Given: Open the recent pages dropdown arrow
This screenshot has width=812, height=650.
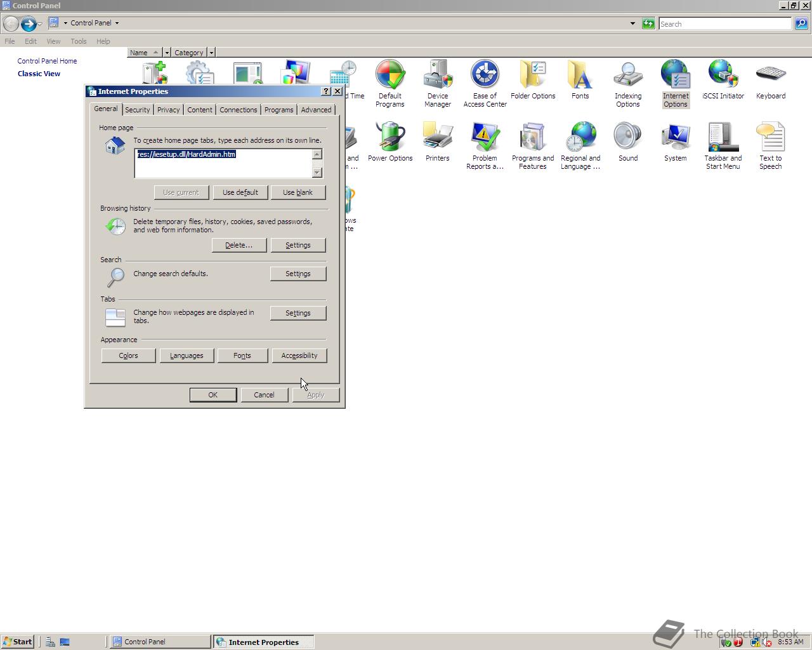Looking at the screenshot, I should click(x=40, y=23).
